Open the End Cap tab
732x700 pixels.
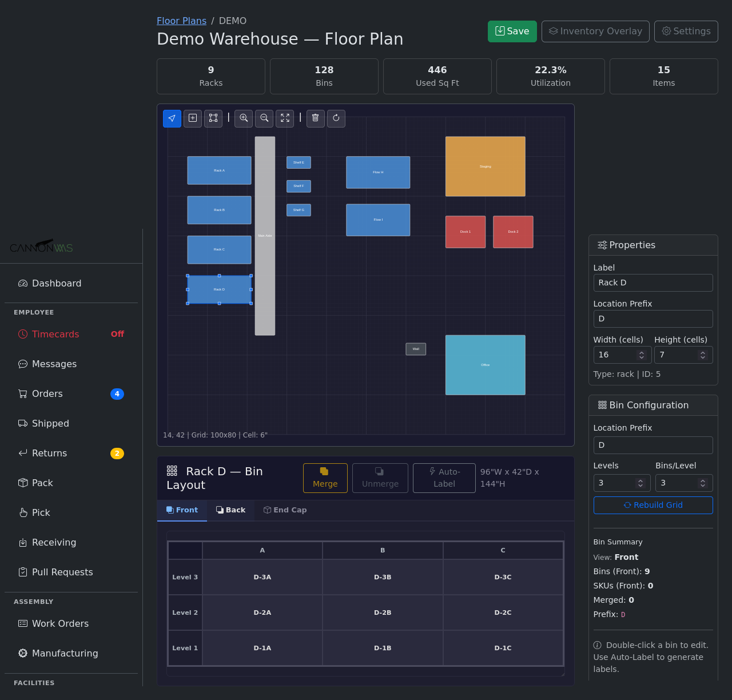click(285, 510)
